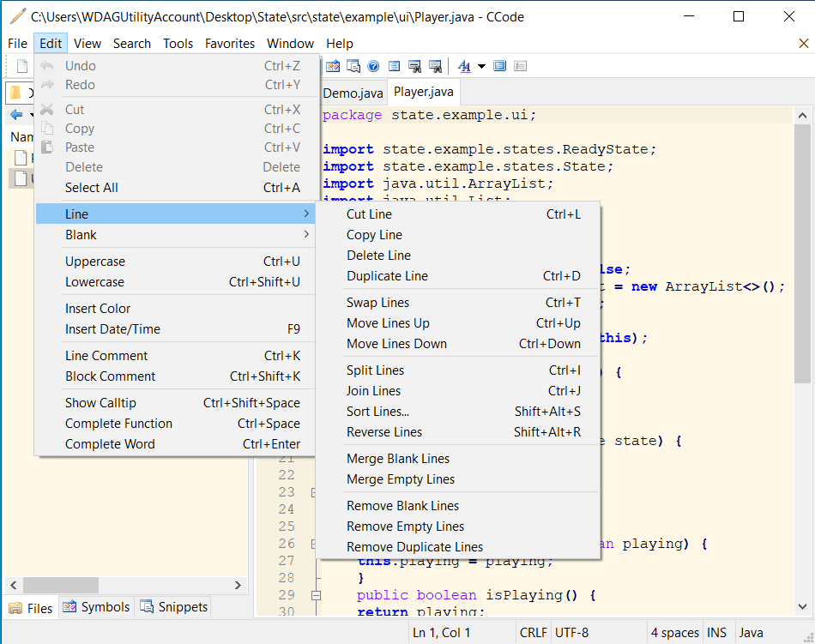Viewport: 815px width, 644px height.
Task: Click the pencil app icon in title bar
Action: 16,16
